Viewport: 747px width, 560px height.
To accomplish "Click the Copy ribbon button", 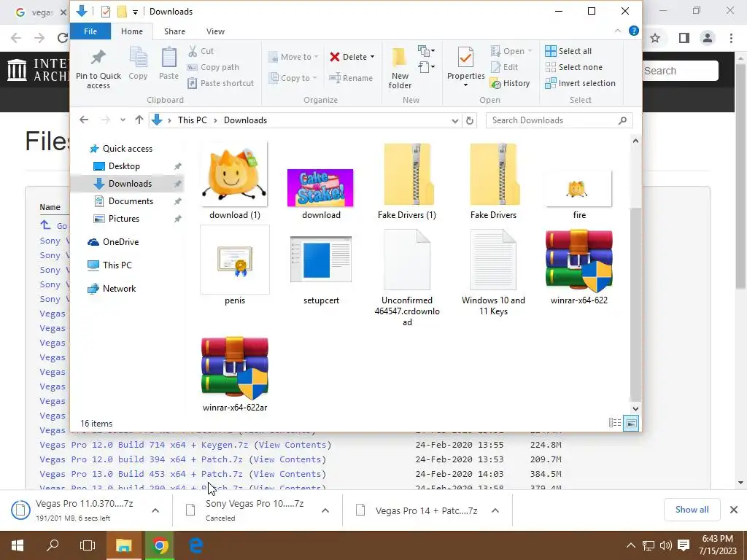I will [138, 63].
